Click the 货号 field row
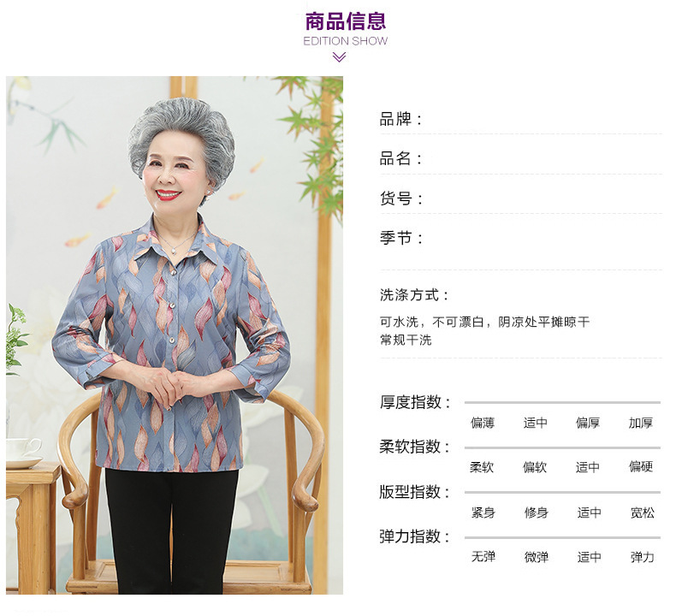Viewport: 676px width, 616px height. tap(520, 198)
